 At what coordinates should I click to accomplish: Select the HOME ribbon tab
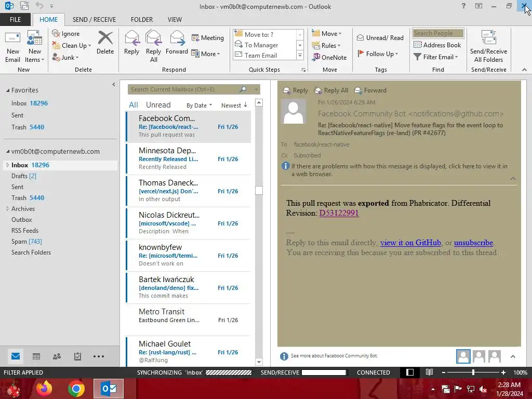[x=48, y=20]
